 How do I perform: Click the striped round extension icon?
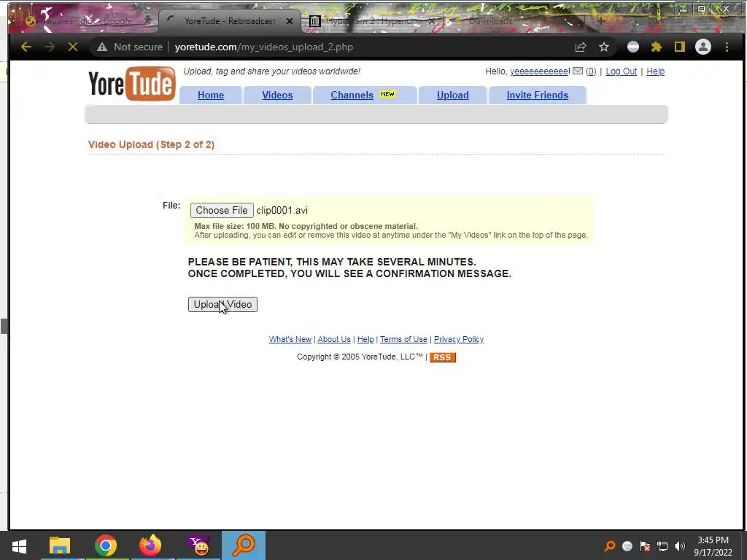[633, 47]
